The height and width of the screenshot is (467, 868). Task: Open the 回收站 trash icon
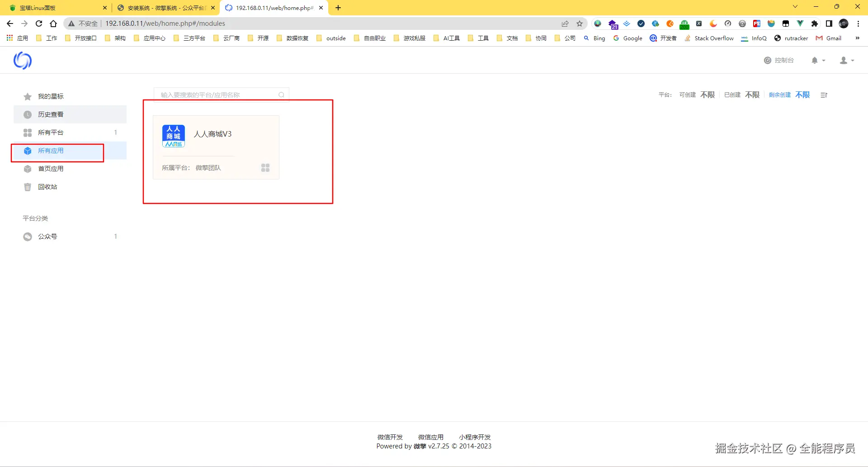[28, 187]
